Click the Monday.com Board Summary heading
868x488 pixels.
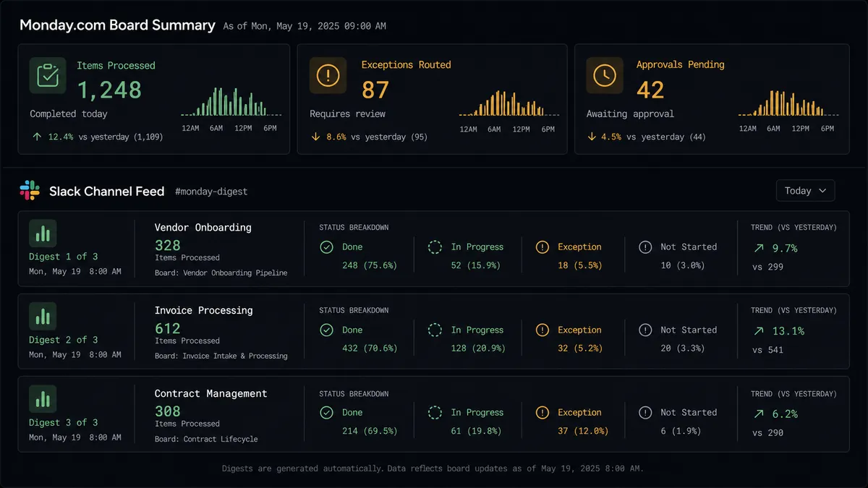click(x=117, y=25)
